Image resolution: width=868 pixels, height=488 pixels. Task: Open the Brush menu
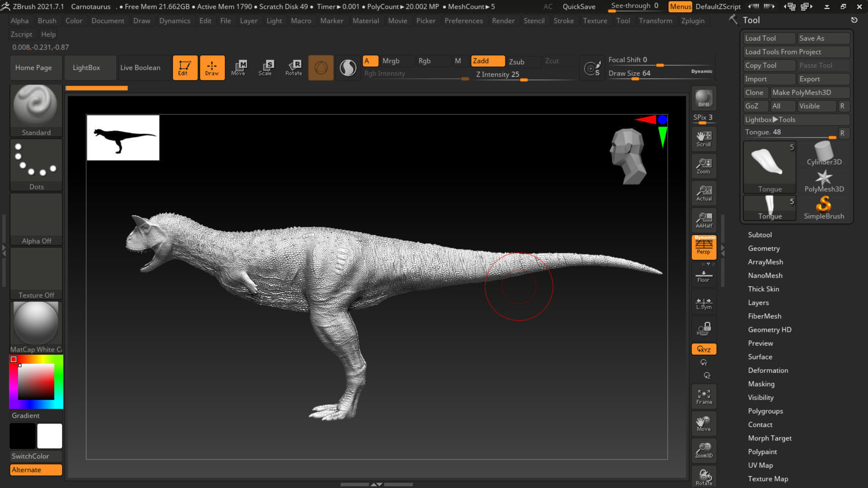point(47,21)
